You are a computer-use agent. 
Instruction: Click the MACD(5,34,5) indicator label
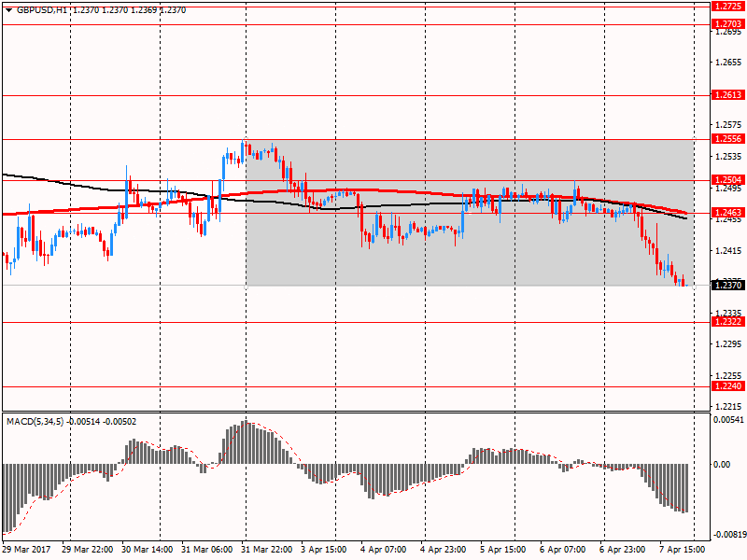pos(35,422)
